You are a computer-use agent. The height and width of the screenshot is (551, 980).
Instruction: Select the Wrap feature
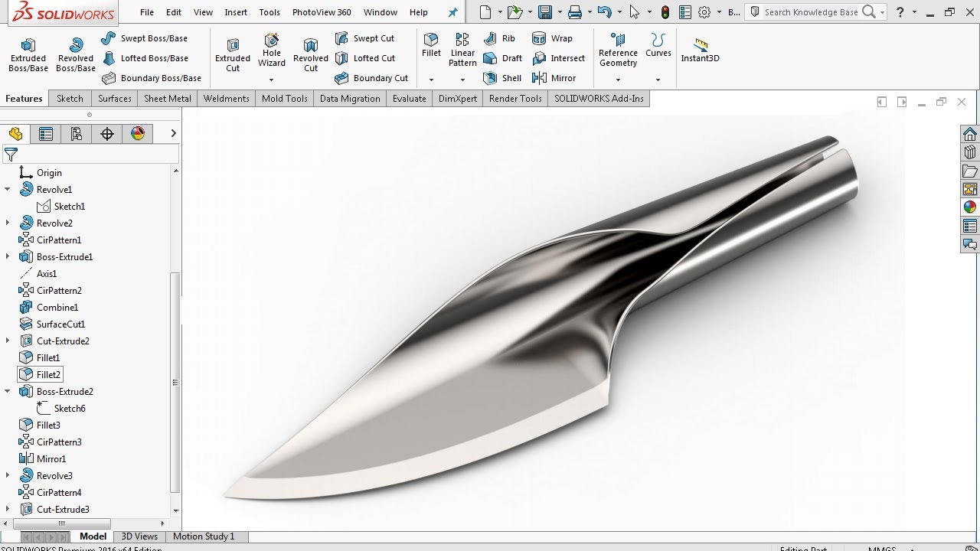click(552, 38)
